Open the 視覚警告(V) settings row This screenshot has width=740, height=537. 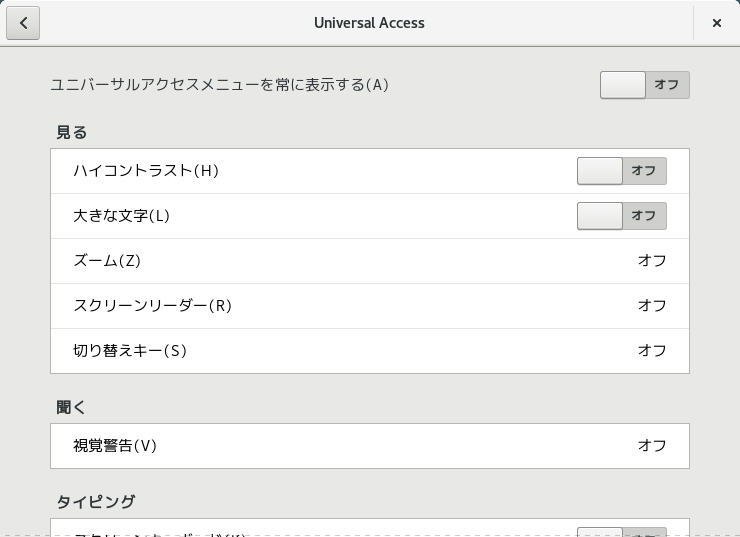point(370,446)
